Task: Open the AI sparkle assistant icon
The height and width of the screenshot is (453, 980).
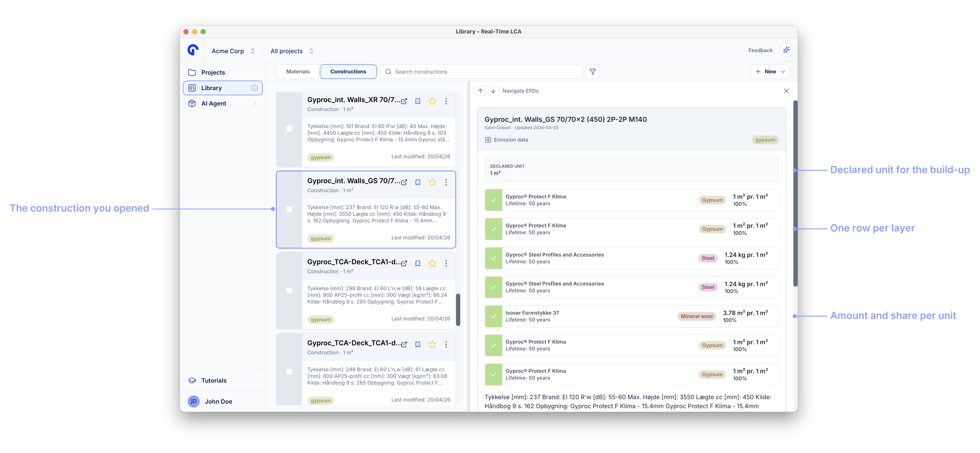Action: coord(786,50)
